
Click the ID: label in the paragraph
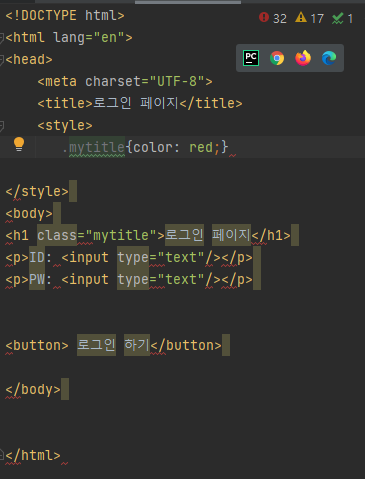tap(41, 257)
